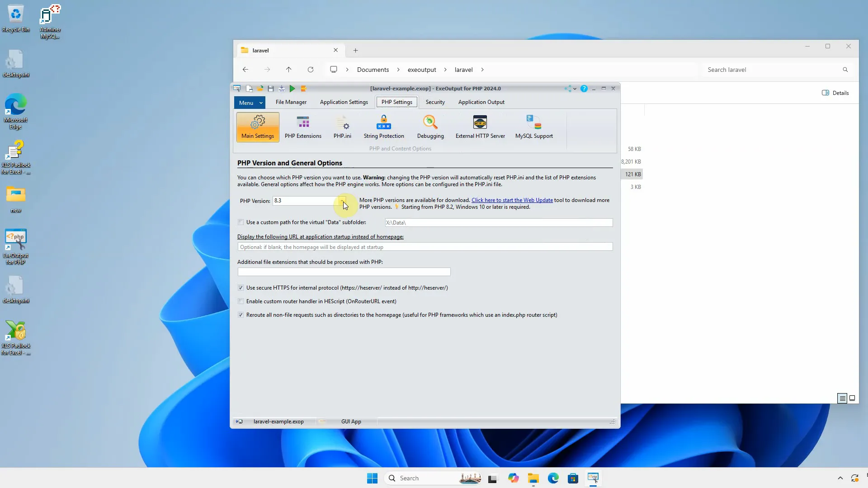
Task: Select the String Protection icon
Action: 384,127
